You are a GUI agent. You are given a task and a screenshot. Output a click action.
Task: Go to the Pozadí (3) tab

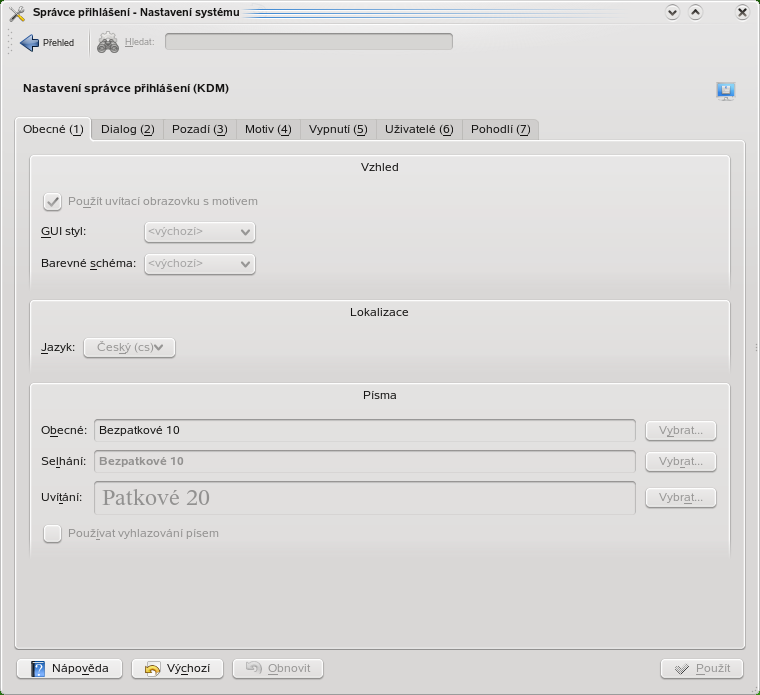tap(200, 129)
